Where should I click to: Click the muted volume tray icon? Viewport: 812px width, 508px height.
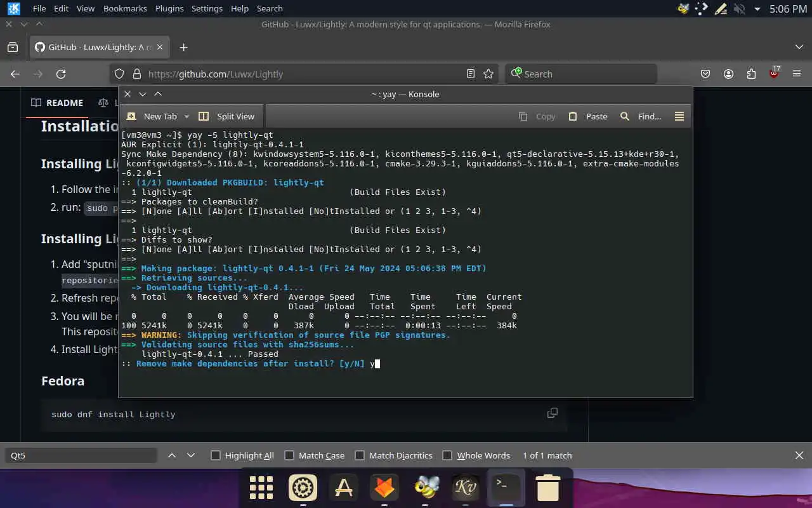click(x=739, y=9)
